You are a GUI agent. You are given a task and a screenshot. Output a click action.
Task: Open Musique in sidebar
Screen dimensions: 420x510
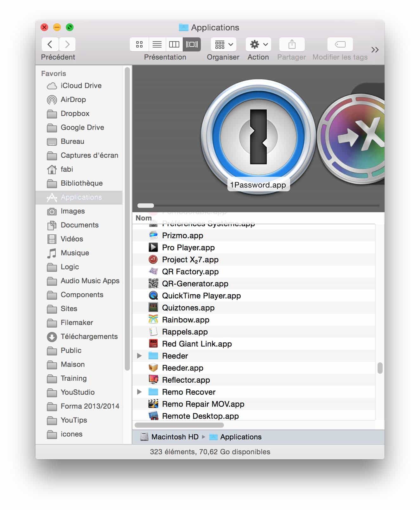point(79,253)
